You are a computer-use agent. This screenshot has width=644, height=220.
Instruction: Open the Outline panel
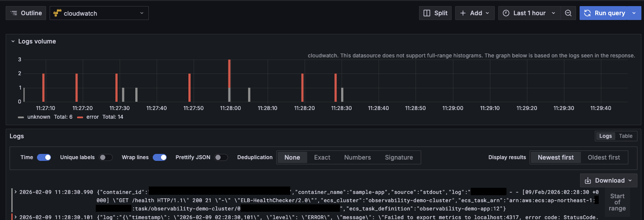(27, 13)
